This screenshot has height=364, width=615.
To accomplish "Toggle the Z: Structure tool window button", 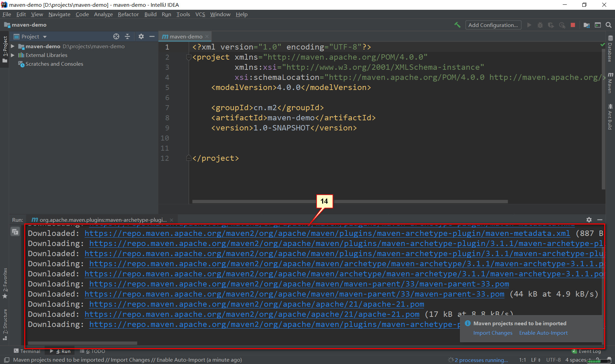I will pos(5,325).
